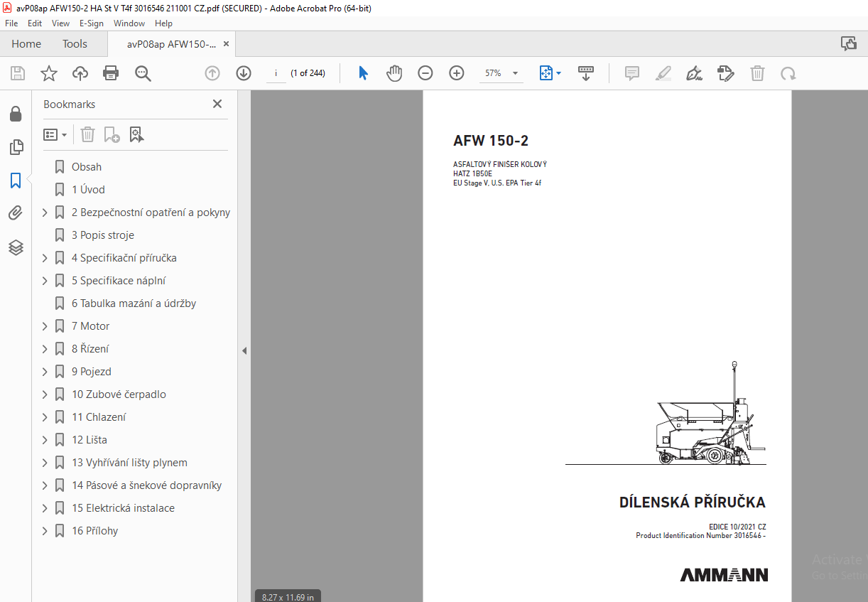Click the Rotate page icon
Screen dimensions: 868x602
(x=788, y=73)
